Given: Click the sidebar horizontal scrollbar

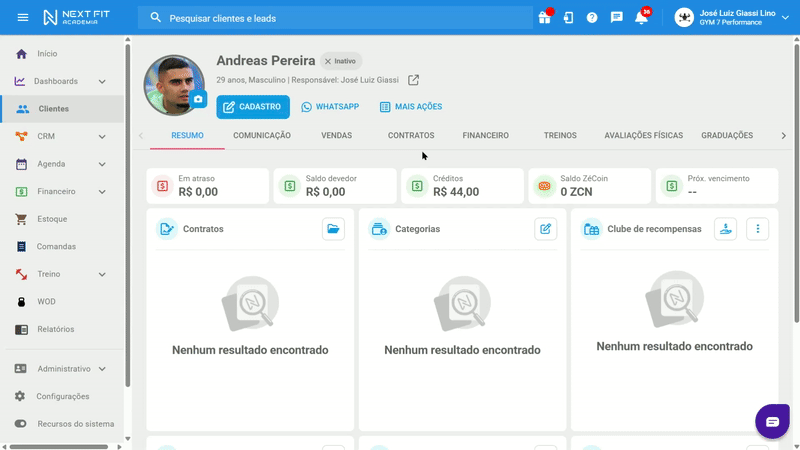Looking at the screenshot, I should point(59,447).
